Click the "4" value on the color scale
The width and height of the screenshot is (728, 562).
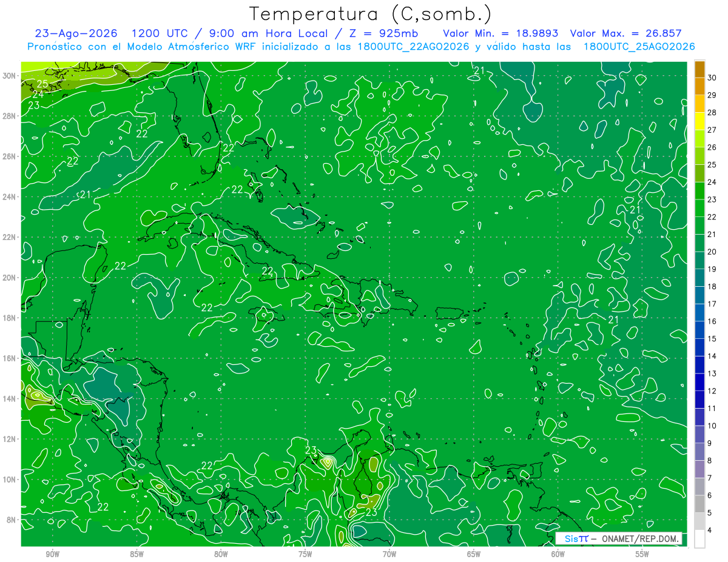point(710,530)
